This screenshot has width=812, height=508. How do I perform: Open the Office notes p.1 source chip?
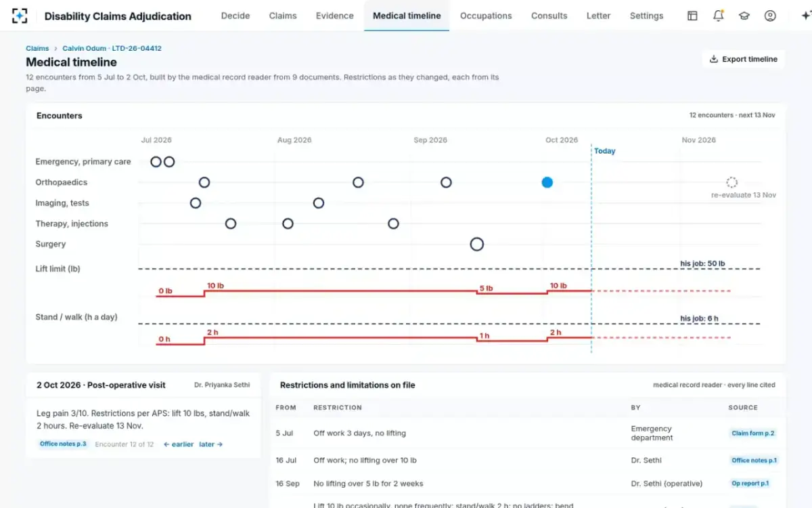754,461
